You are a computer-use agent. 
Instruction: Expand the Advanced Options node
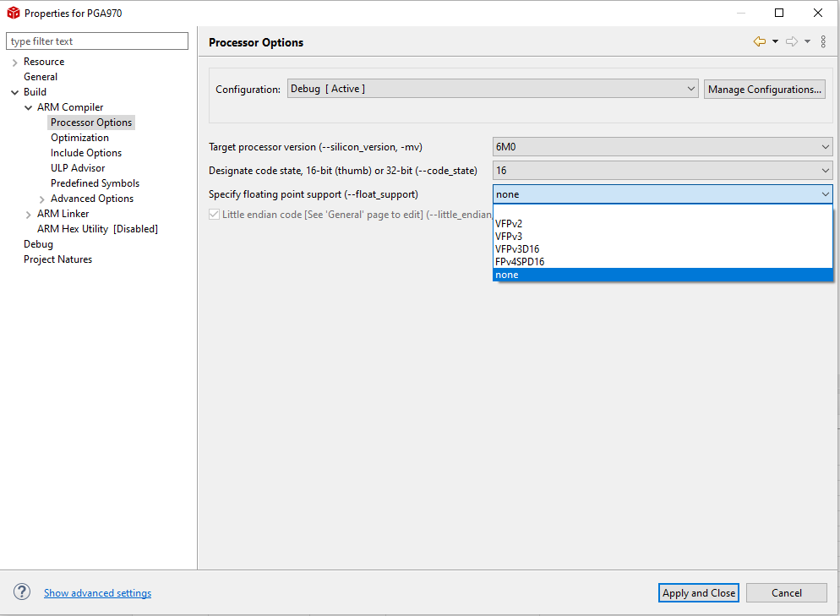click(x=42, y=199)
